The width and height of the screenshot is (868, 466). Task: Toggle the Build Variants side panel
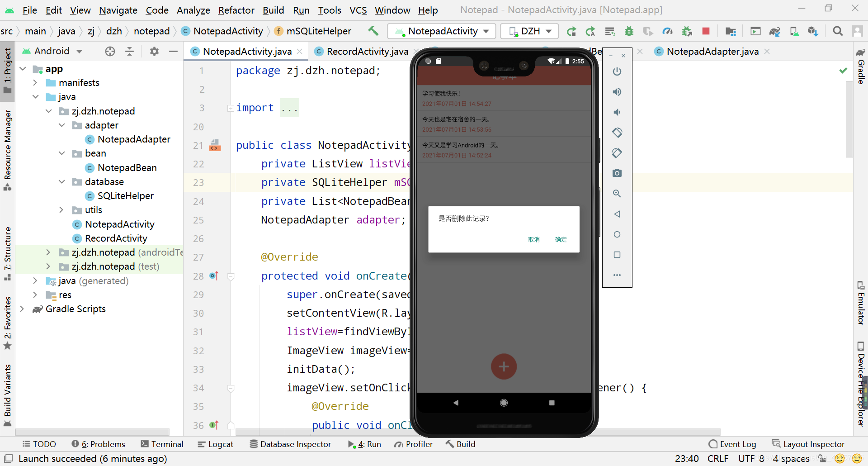(x=7, y=395)
